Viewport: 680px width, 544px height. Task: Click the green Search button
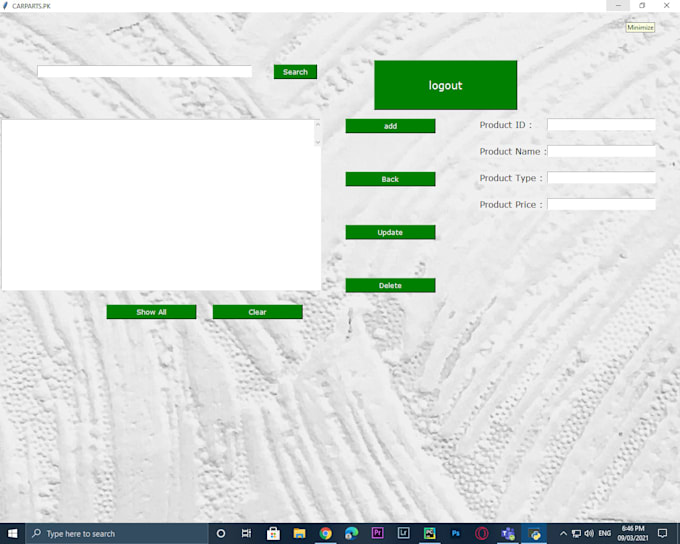click(x=295, y=72)
